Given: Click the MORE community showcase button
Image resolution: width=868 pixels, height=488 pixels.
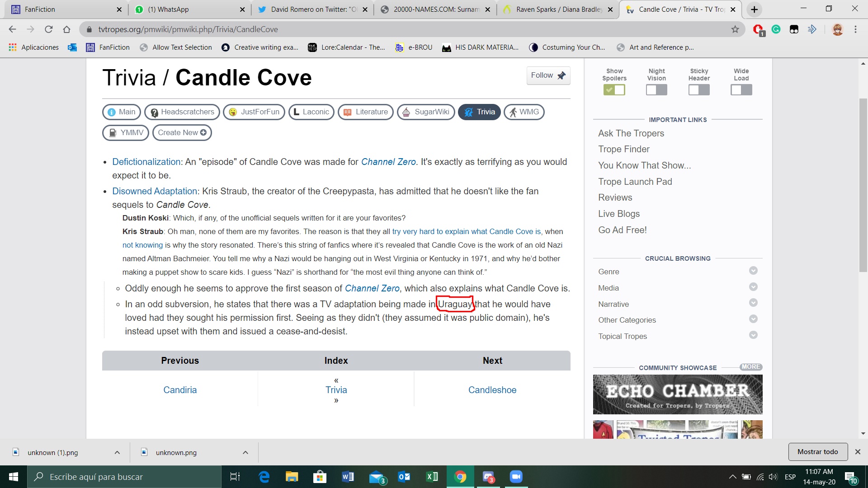Looking at the screenshot, I should (751, 367).
